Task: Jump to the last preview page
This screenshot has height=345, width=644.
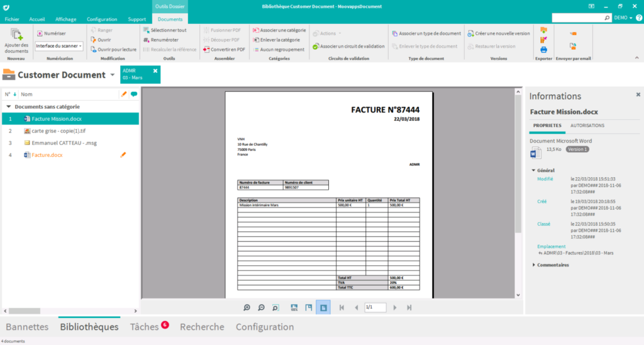Action: (409, 307)
